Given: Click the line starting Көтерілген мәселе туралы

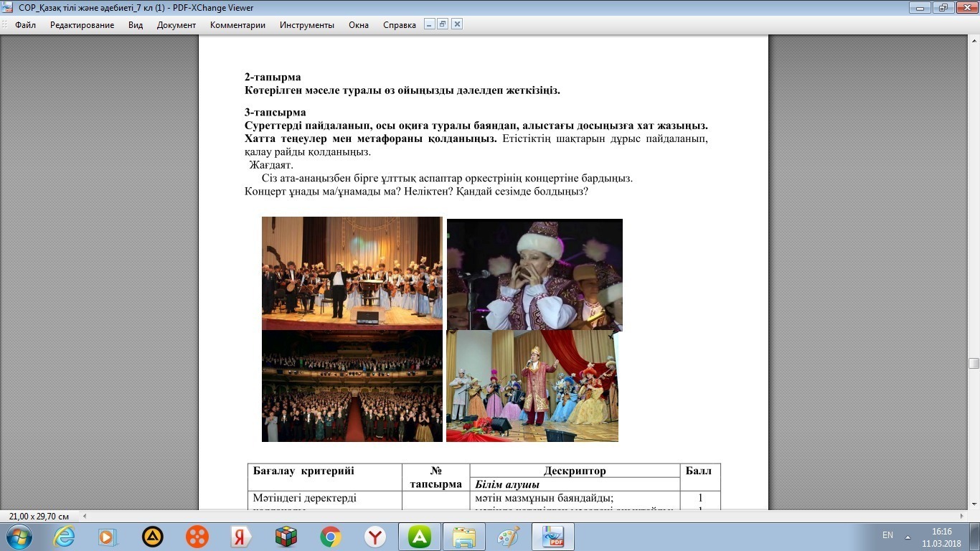Looking at the screenshot, I should 402,90.
